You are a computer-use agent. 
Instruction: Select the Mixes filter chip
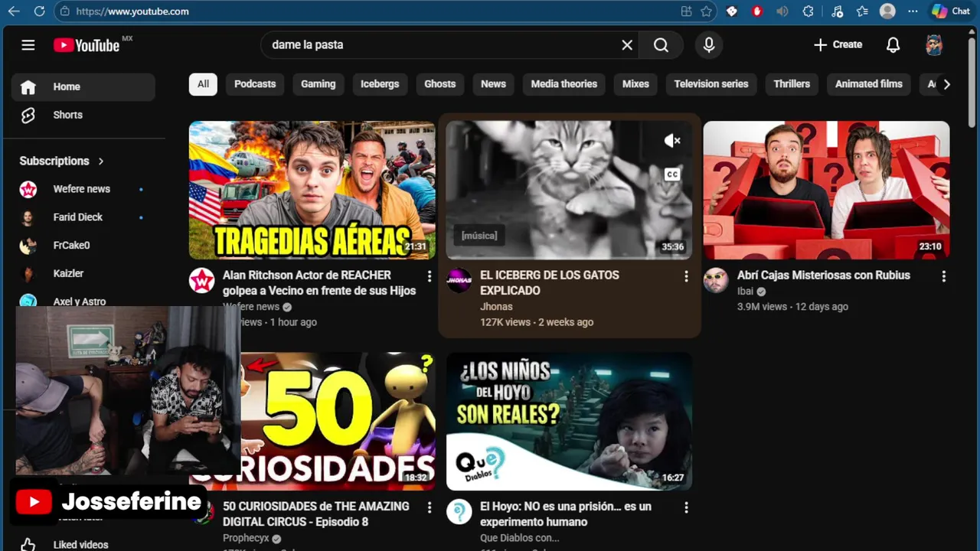click(635, 84)
